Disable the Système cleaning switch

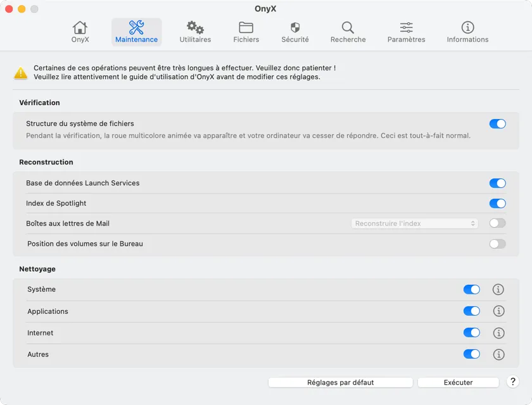coord(472,289)
